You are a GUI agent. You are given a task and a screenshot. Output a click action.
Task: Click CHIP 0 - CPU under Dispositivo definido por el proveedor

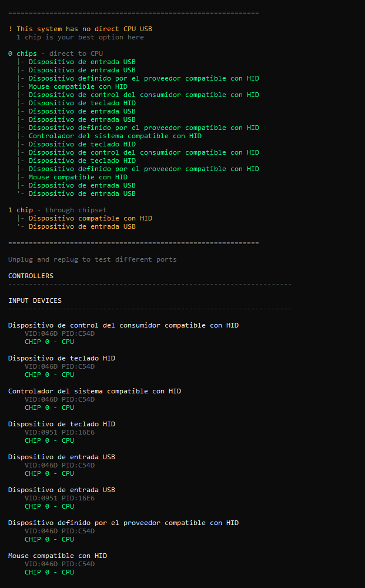49,540
